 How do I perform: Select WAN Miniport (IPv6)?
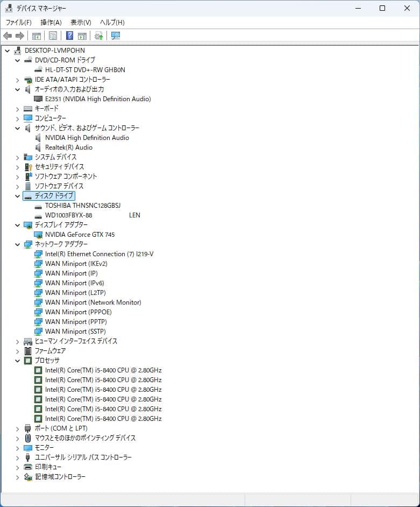[x=75, y=283]
